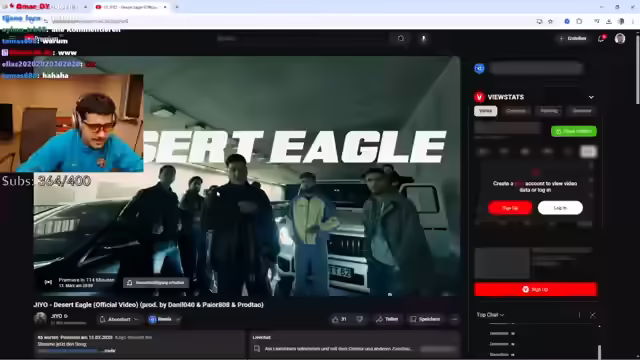Click the page vertical scrollbar
Viewport: 640px width, 360px height.
click(637, 69)
